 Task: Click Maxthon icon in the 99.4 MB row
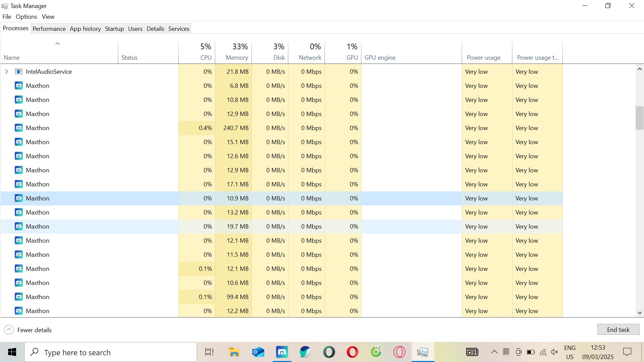(19, 297)
